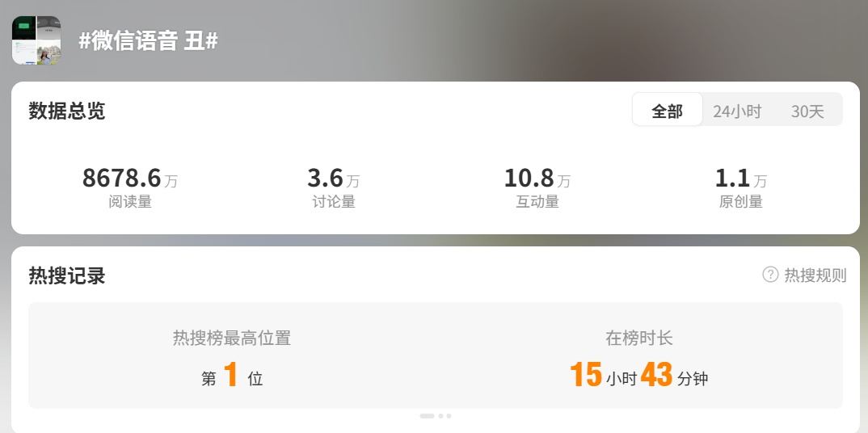The width and height of the screenshot is (868, 433).
Task: Click the 15小时43分钟 duration value
Action: pos(638,376)
